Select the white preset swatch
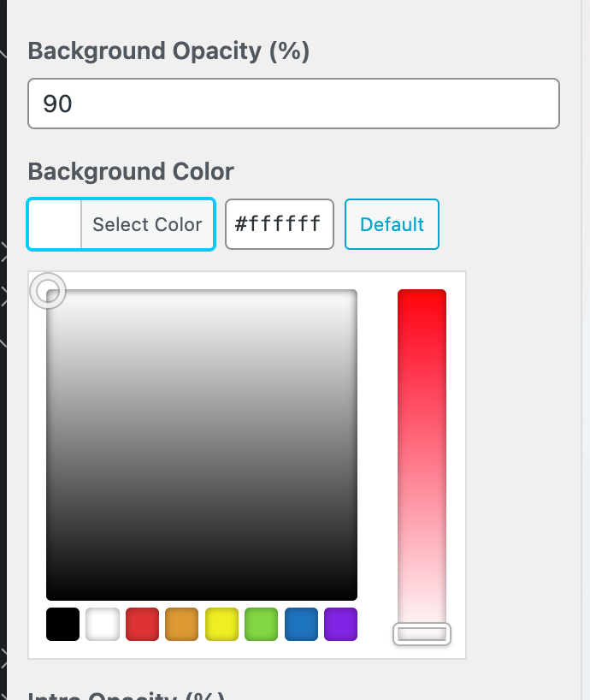This screenshot has height=700, width=590. [102, 624]
